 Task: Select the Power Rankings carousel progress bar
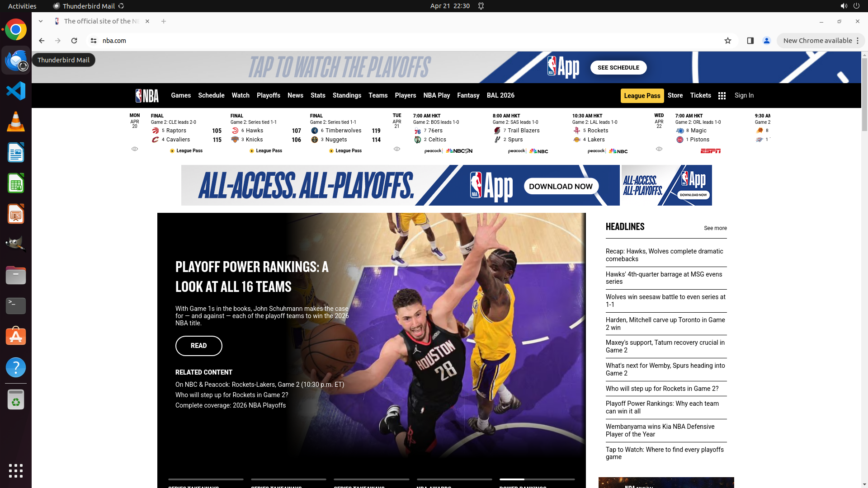pos(537,479)
